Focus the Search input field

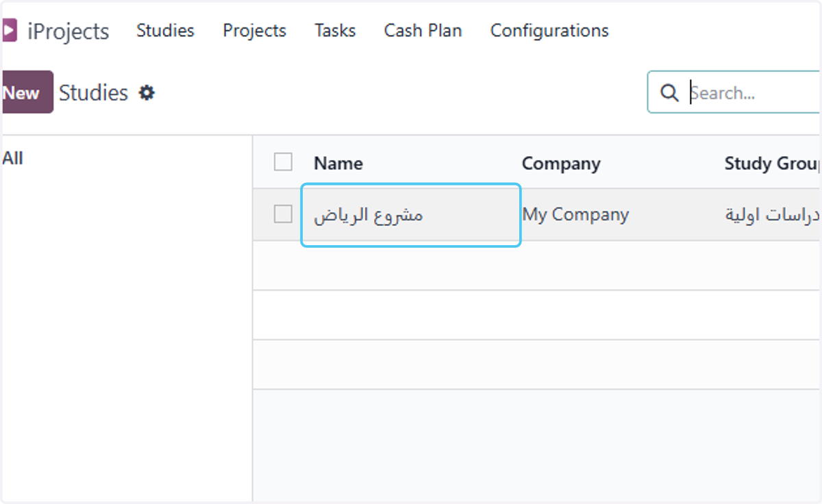coord(753,92)
